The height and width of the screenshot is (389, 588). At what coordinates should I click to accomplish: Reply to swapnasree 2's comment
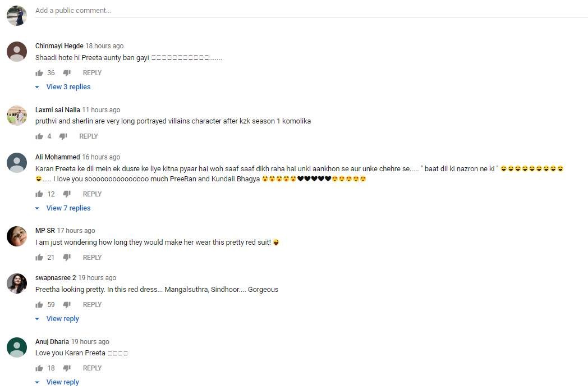92,305
